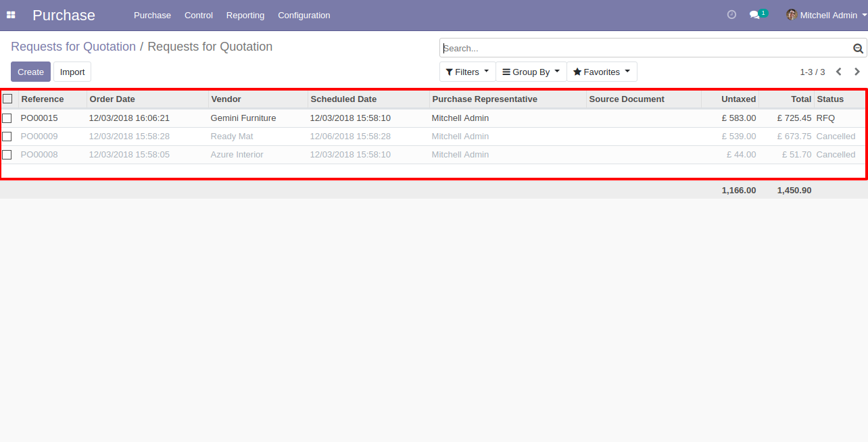Open the conversations chat icon
The image size is (868, 442).
[x=755, y=15]
